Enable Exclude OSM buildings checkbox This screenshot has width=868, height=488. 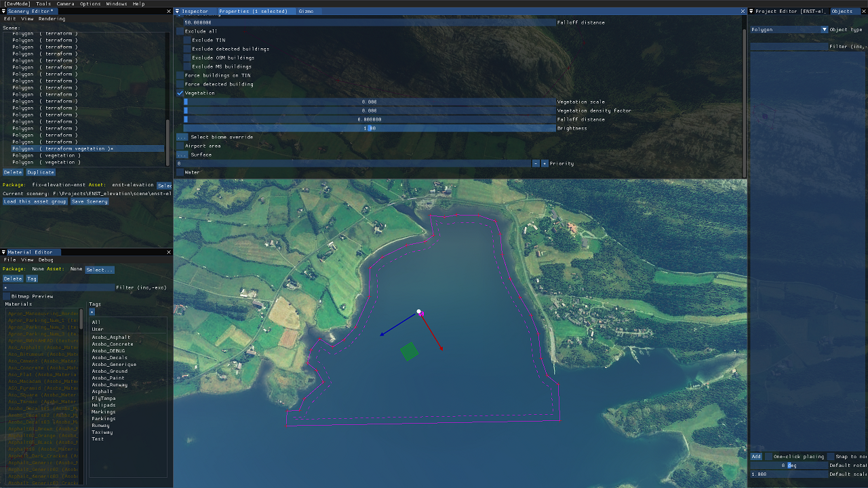187,58
